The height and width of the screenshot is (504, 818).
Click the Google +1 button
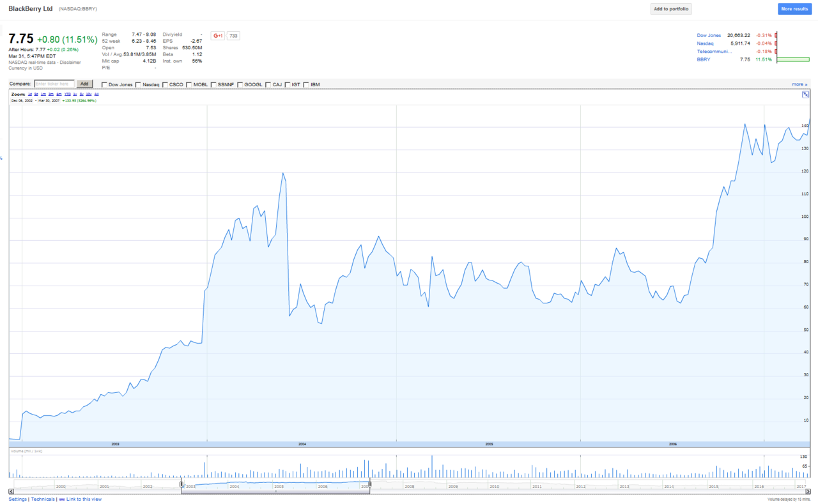218,36
